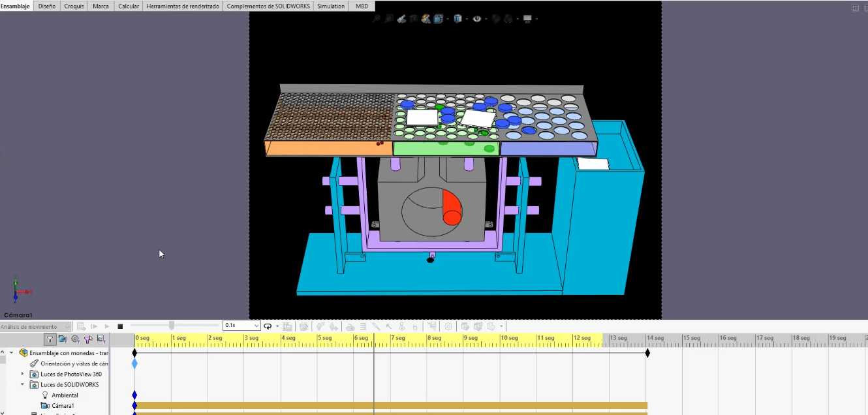Click the Zoom to Area icon
Screen dimensions: 868x415
pyautogui.click(x=388, y=19)
